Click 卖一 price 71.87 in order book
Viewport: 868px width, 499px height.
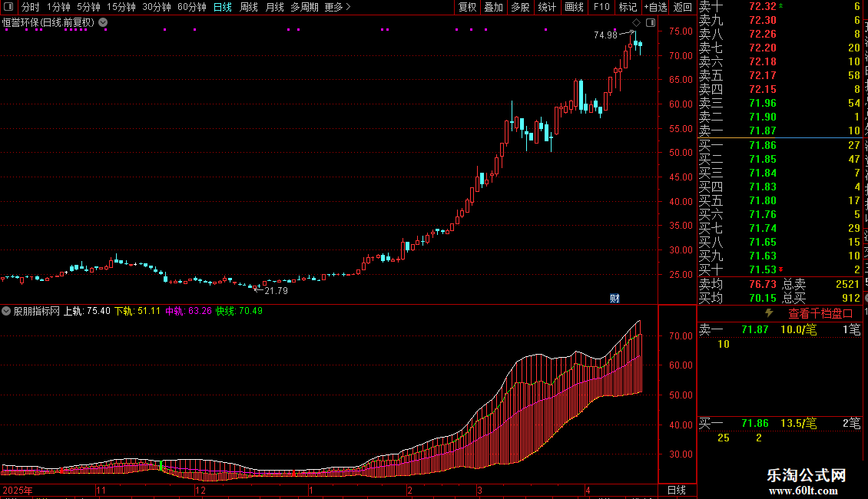(x=762, y=131)
